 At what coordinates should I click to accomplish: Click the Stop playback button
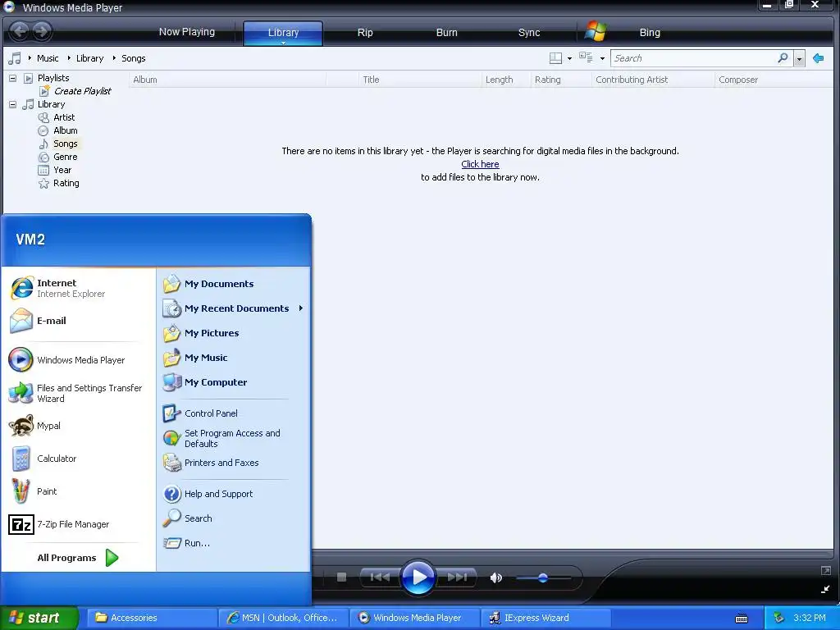point(341,577)
